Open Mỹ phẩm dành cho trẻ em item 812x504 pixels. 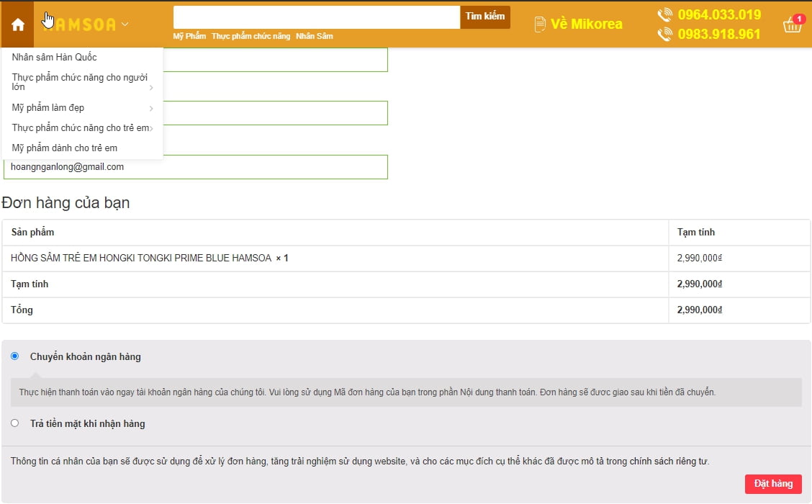(64, 148)
